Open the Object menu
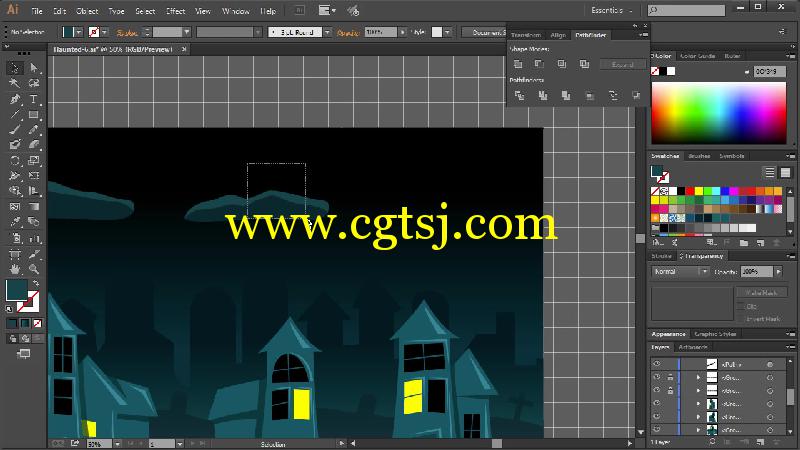The width and height of the screenshot is (800, 450). [87, 11]
